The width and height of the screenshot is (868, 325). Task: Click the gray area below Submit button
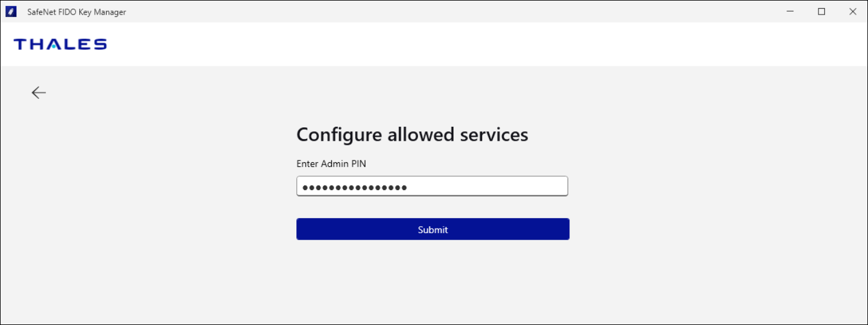433,279
